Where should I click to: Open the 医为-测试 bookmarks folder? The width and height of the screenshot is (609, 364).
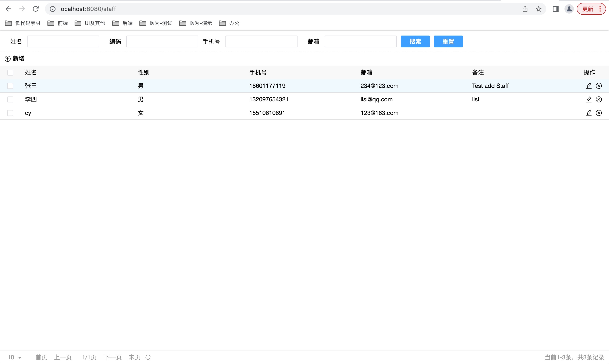156,23
